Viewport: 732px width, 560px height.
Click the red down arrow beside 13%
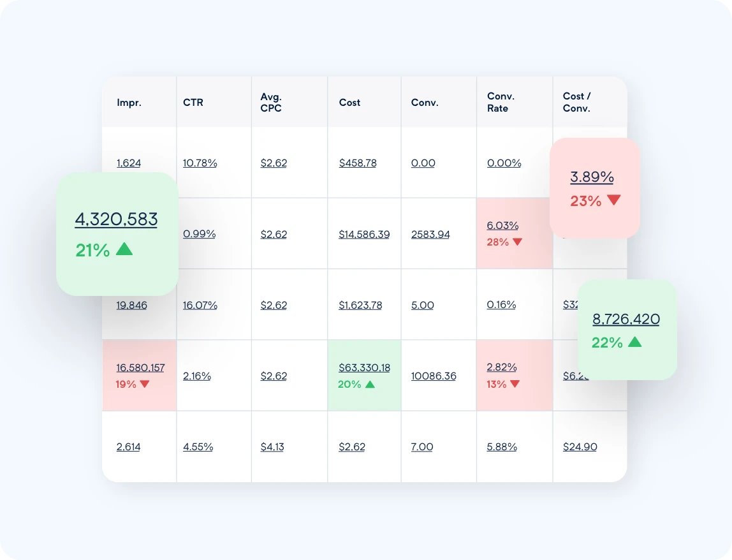tap(515, 384)
